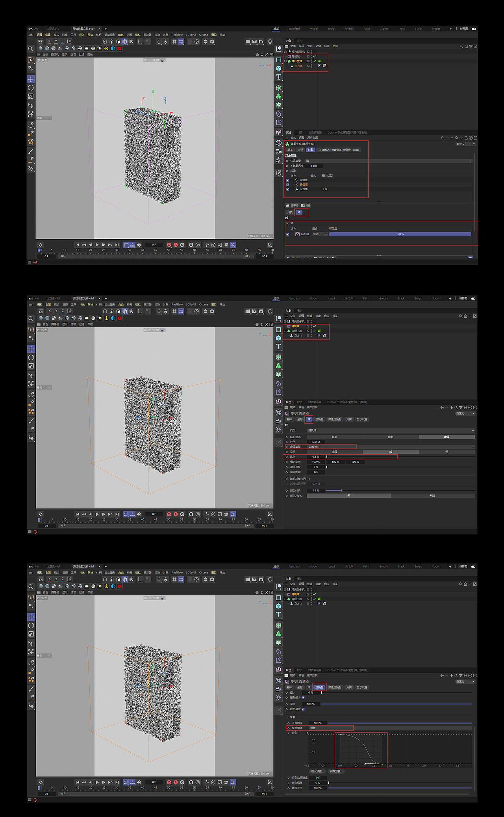Toggle the Z axis lock in bottom screenshot
Viewport: 504px width, 817px height.
[63, 579]
